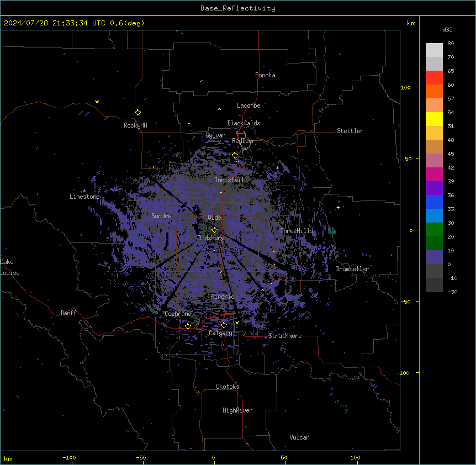The width and height of the screenshot is (476, 465).
Task: Click the Base_Reflectivity title
Action: click(x=238, y=8)
